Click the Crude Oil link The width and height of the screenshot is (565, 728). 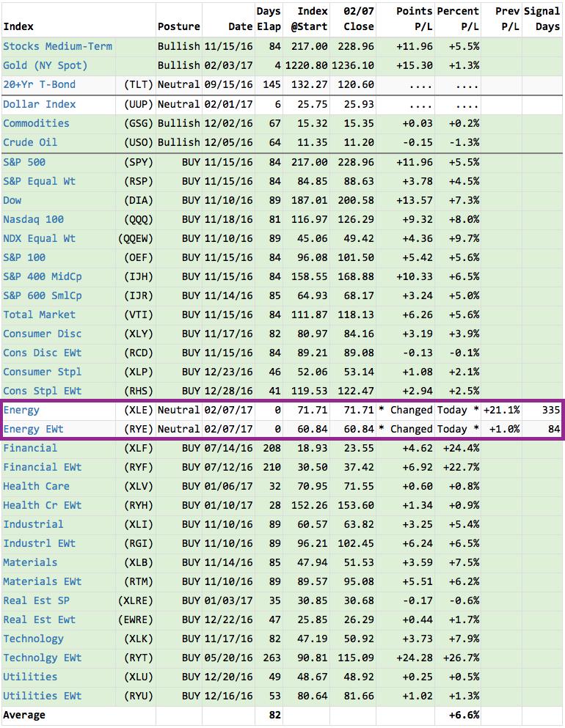[x=30, y=142]
